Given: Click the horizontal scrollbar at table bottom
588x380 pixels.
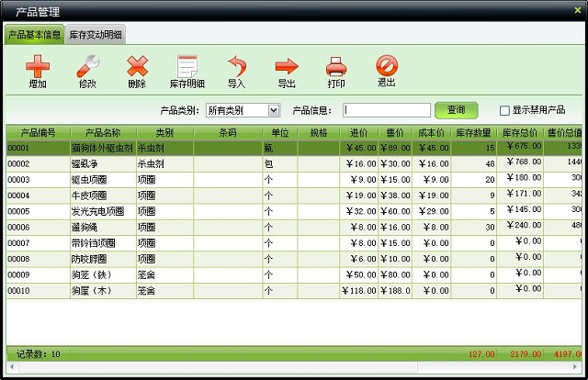Looking at the screenshot, I should (294, 367).
